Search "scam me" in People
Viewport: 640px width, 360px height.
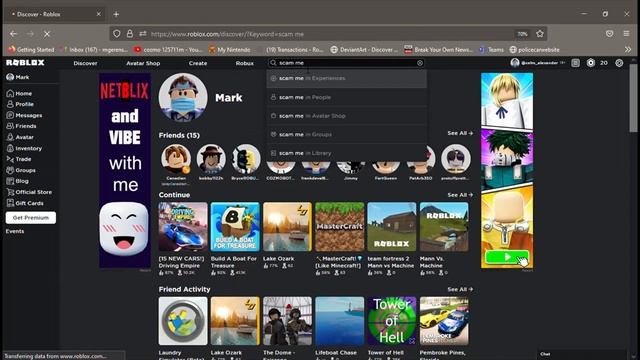tap(347, 98)
